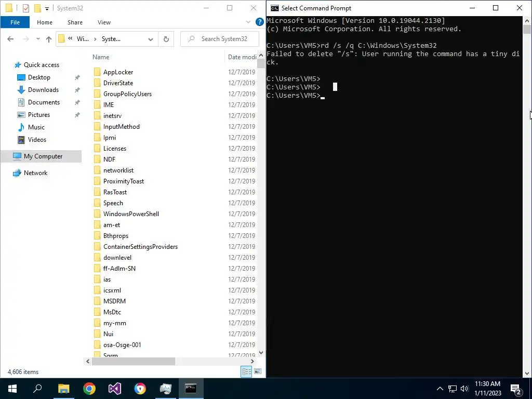Open the Share ribbon tab
The height and width of the screenshot is (399, 532).
point(75,22)
